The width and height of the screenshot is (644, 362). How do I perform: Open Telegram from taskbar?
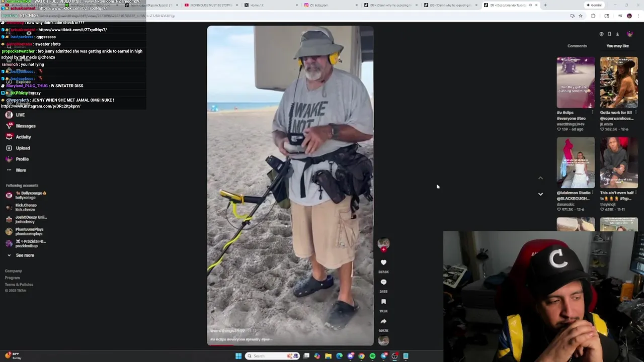(x=384, y=356)
